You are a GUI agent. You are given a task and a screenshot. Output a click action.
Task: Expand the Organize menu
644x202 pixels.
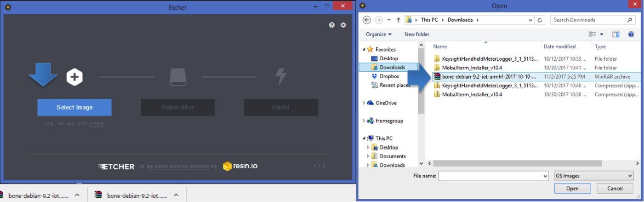379,35
